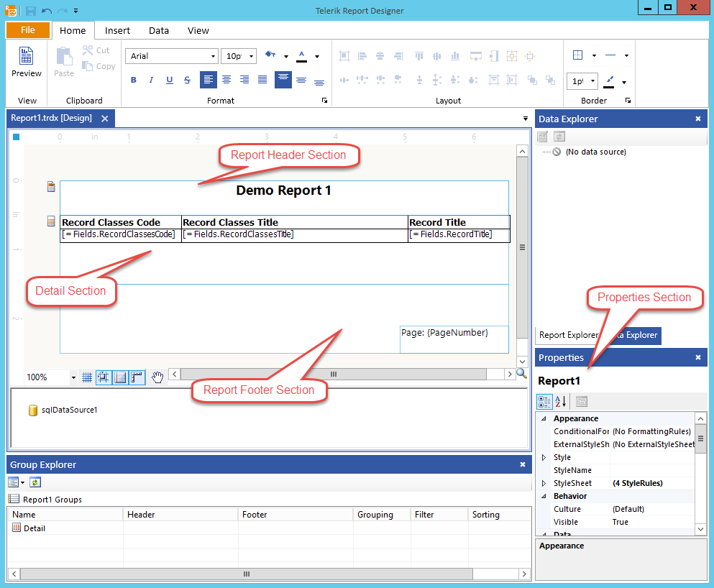
Task: Click refresh icon in Group Explorer
Action: pos(35,482)
